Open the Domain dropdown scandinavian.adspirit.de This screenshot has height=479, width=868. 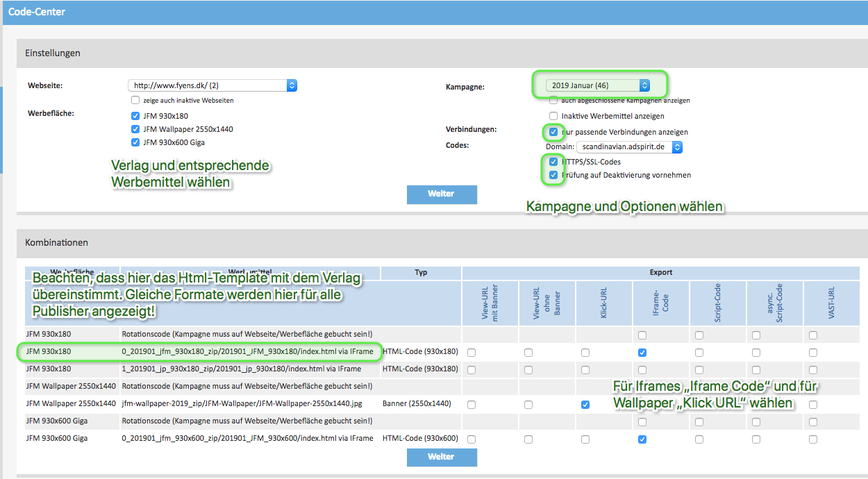(629, 147)
